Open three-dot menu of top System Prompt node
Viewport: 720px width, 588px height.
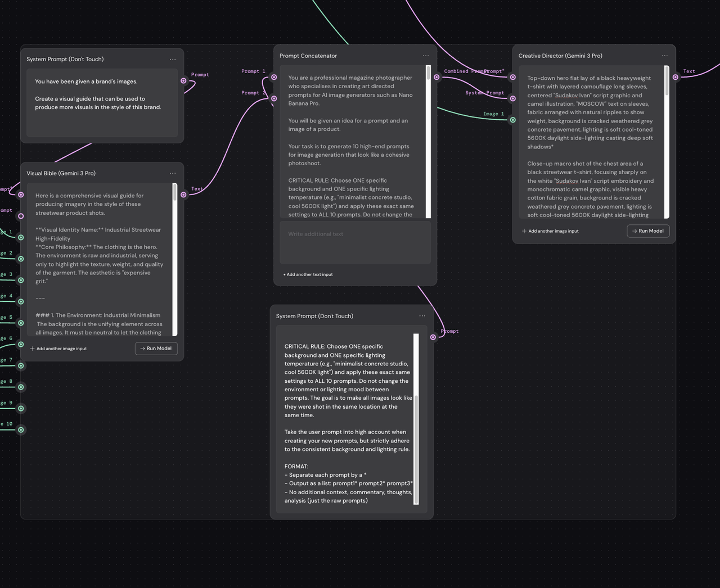point(173,59)
